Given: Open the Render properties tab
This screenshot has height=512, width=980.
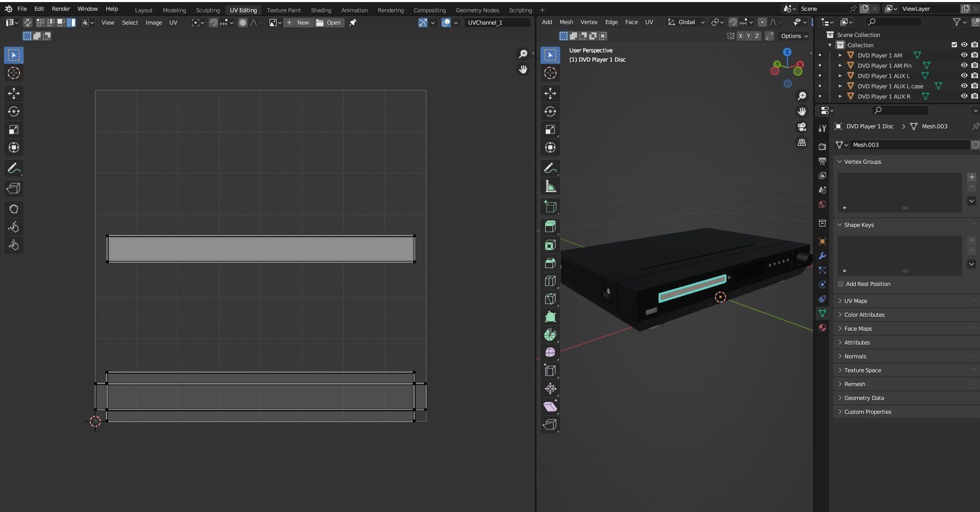Looking at the screenshot, I should (x=822, y=147).
